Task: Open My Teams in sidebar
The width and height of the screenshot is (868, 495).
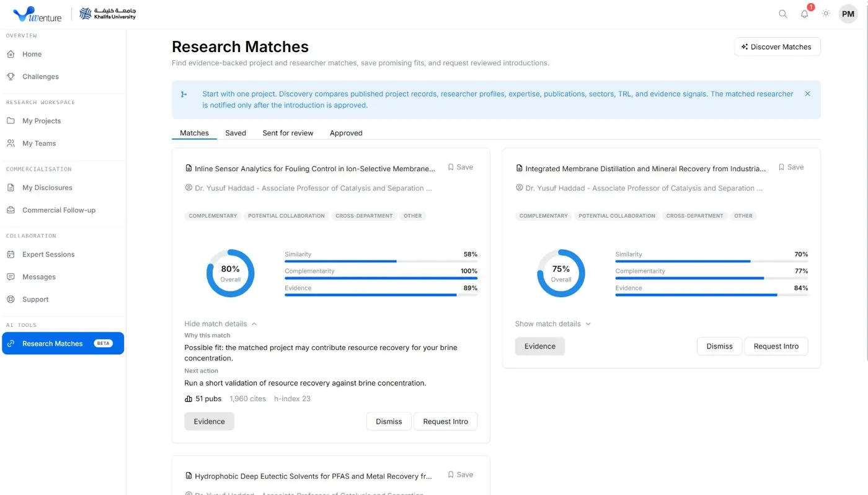Action: pos(63,143)
